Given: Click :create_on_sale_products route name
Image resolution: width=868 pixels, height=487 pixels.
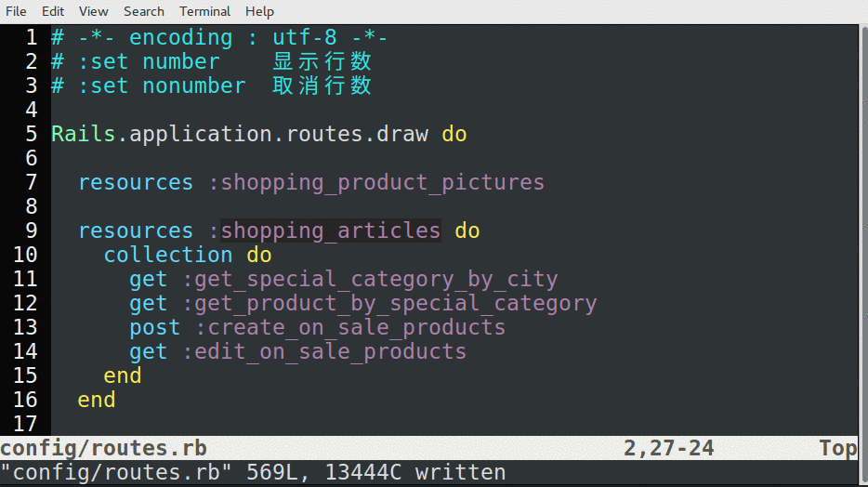Looking at the screenshot, I should (x=350, y=327).
